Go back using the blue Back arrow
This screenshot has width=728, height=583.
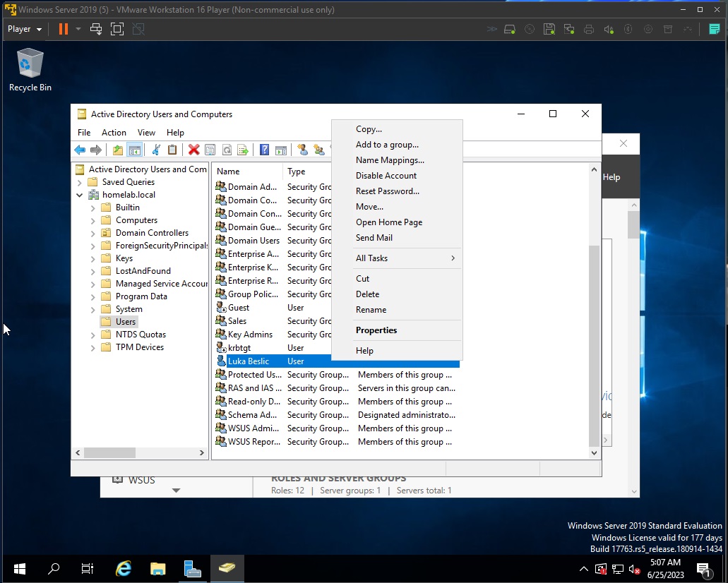pyautogui.click(x=80, y=150)
